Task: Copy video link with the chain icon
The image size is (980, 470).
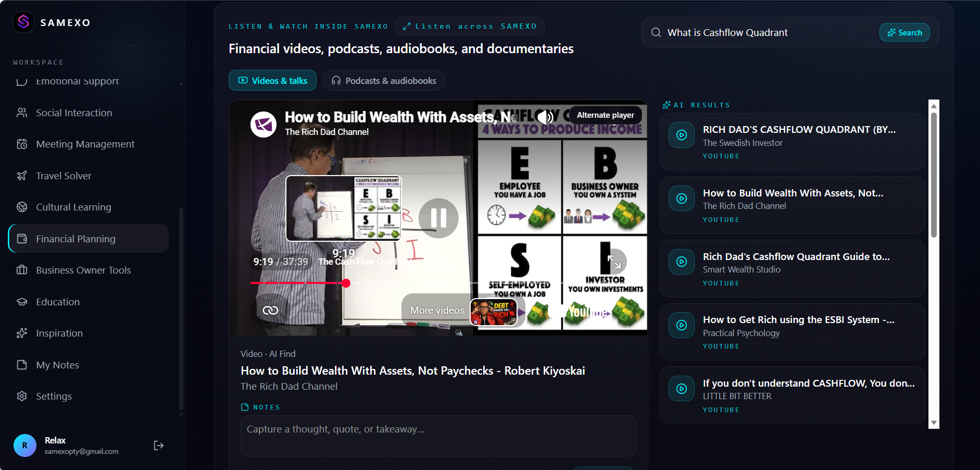Action: (270, 310)
